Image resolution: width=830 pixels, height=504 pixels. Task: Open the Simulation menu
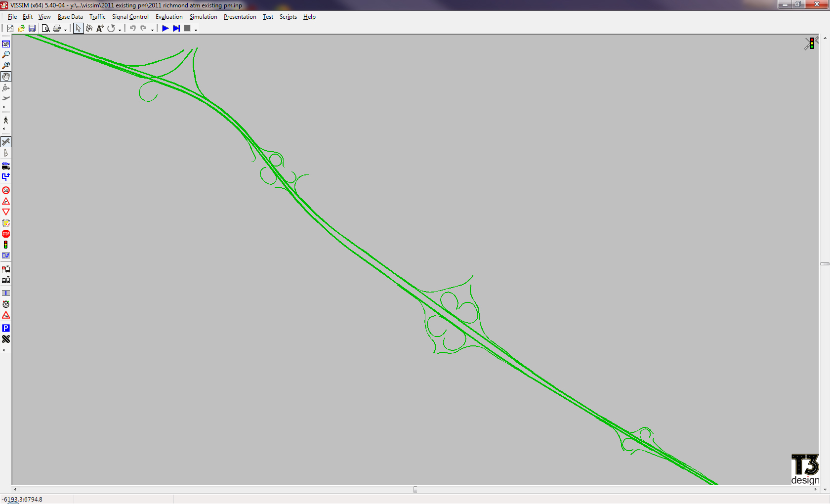coord(203,17)
